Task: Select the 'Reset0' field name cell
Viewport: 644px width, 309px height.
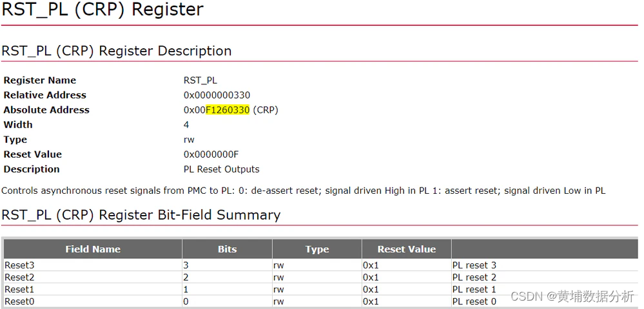Action: click(x=93, y=301)
